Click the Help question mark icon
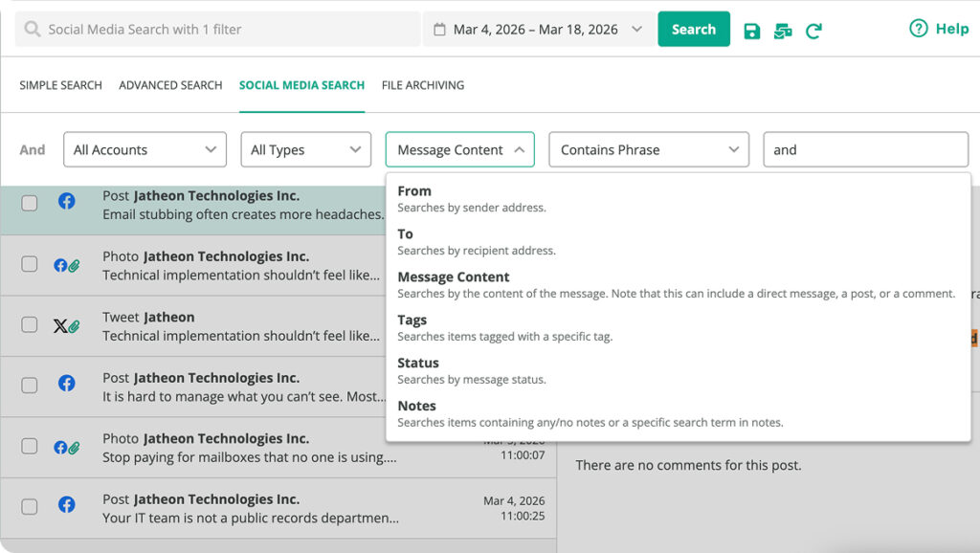The width and height of the screenshot is (980, 553). point(918,28)
